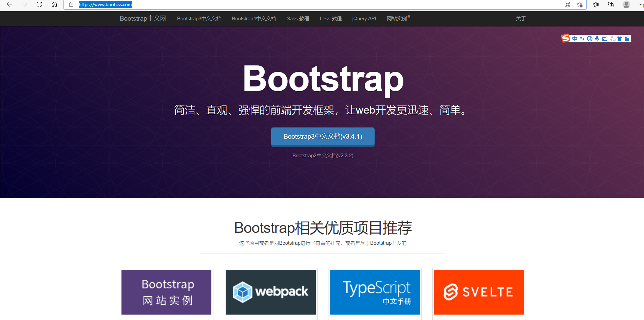Open Sogou skin shop shirt icon

(620, 38)
